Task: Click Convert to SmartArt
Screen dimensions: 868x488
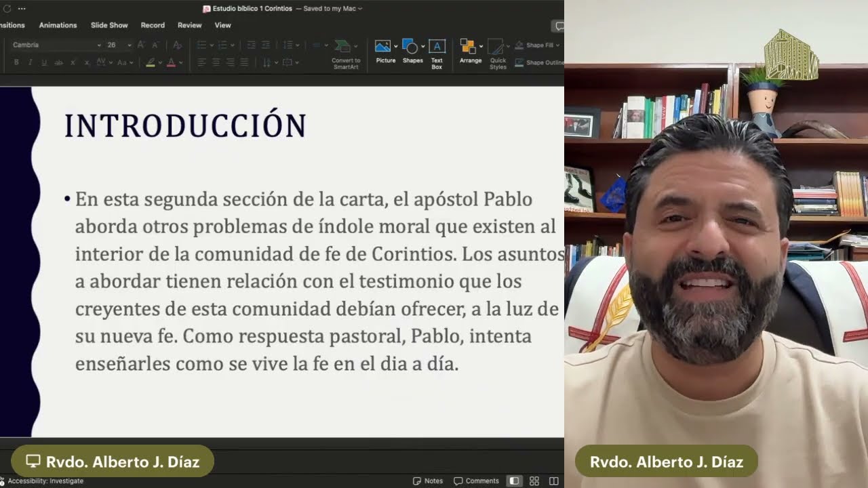Action: pyautogui.click(x=346, y=55)
